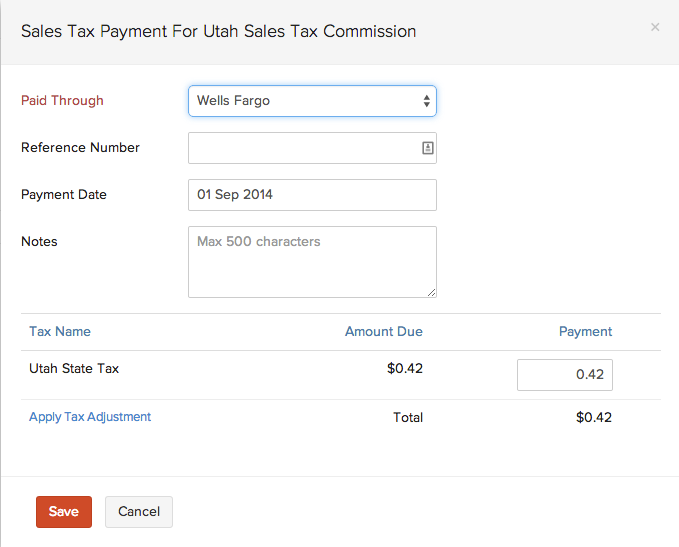679x547 pixels.
Task: Click the Payment amount input box
Action: click(564, 375)
